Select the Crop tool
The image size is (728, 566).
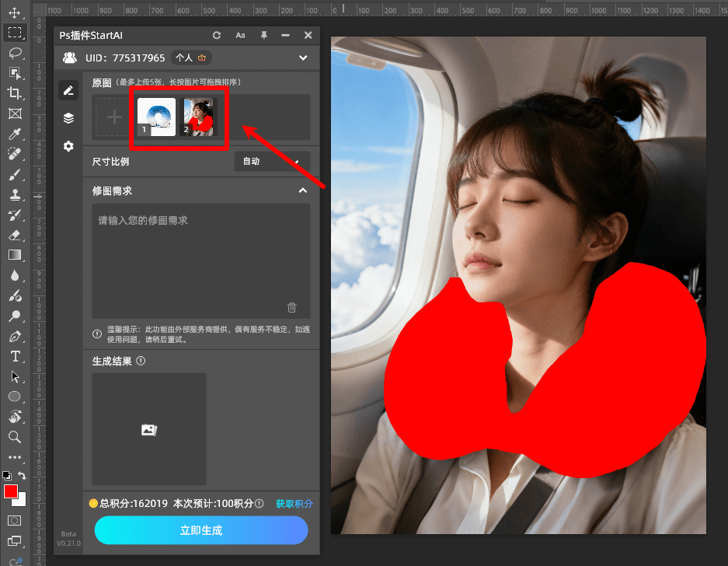click(x=16, y=93)
